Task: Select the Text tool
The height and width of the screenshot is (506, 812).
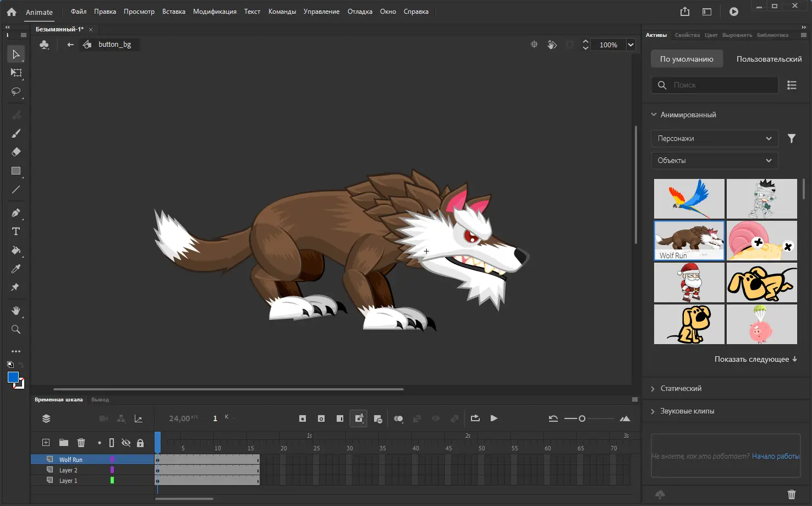Action: click(16, 231)
